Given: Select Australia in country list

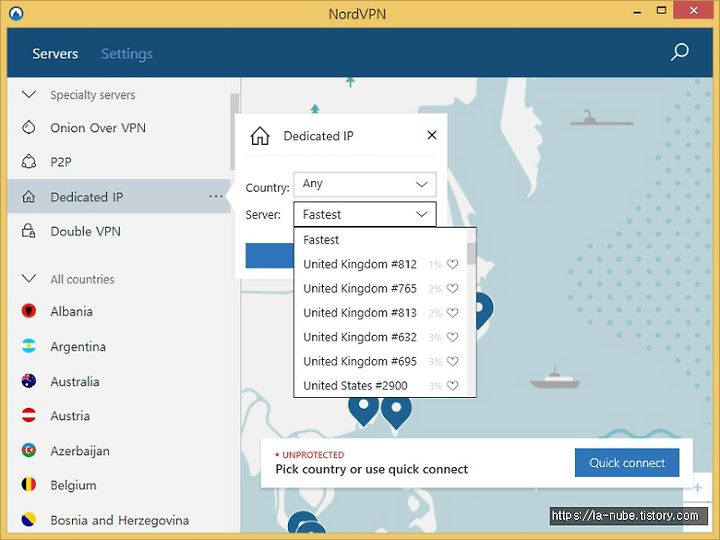Looking at the screenshot, I should (75, 382).
